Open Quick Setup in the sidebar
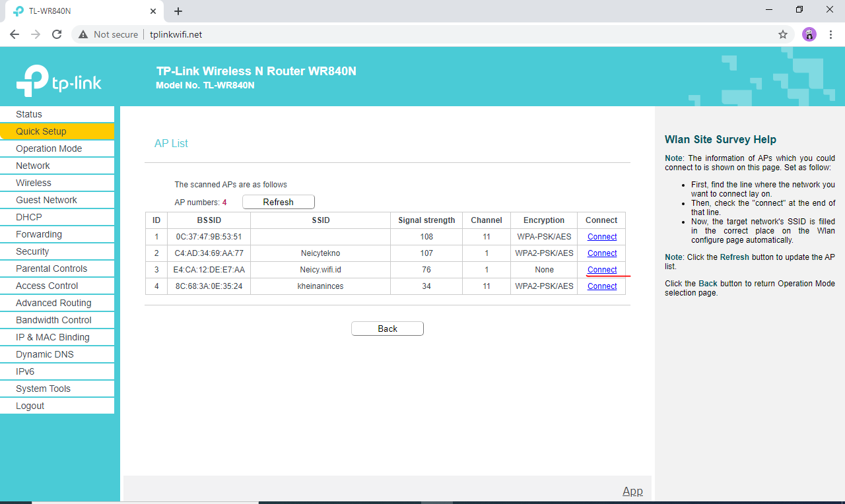This screenshot has width=845, height=504. pyautogui.click(x=57, y=131)
